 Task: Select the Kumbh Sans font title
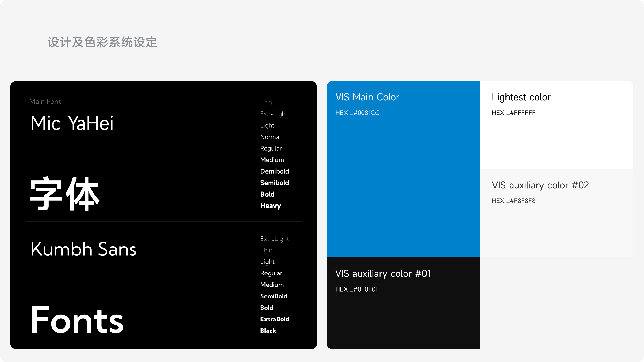pyautogui.click(x=84, y=249)
